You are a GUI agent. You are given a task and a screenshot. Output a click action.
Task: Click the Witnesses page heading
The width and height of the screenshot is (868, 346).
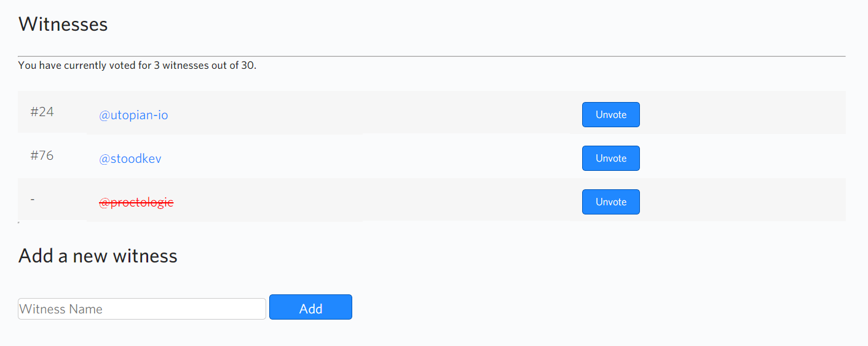tap(63, 24)
